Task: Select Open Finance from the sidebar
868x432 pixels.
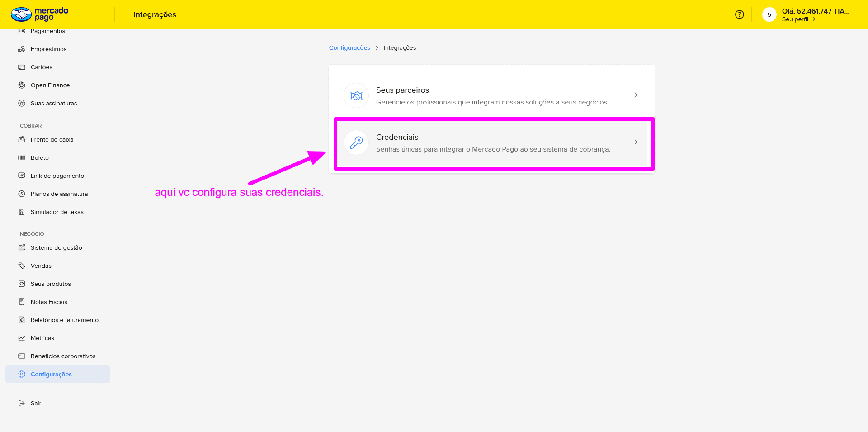Action: click(x=50, y=85)
